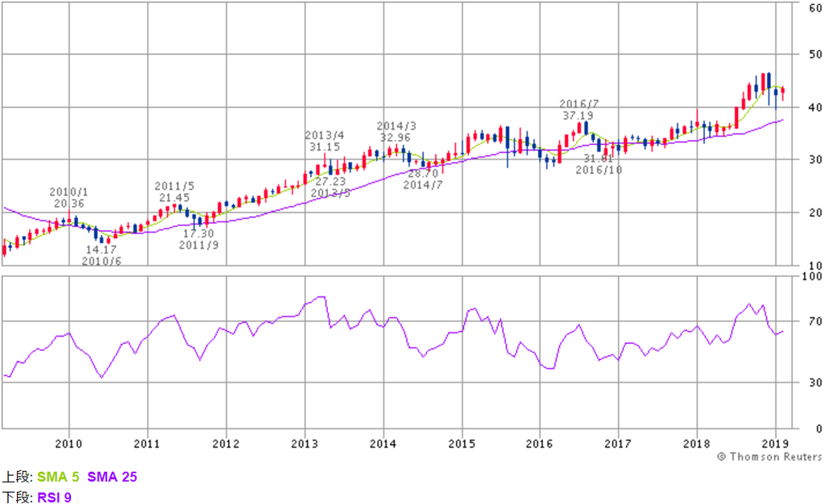Click the 2016/7 high annotation 37.19
The width and height of the screenshot is (825, 504).
click(x=578, y=109)
